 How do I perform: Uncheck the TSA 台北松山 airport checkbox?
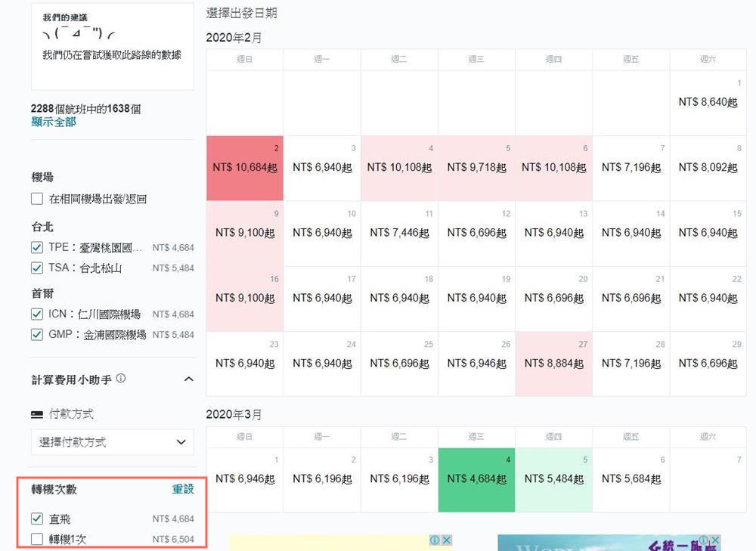pos(37,268)
